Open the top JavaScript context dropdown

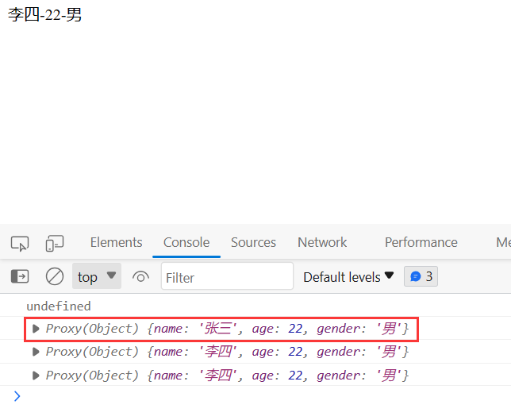[97, 276]
